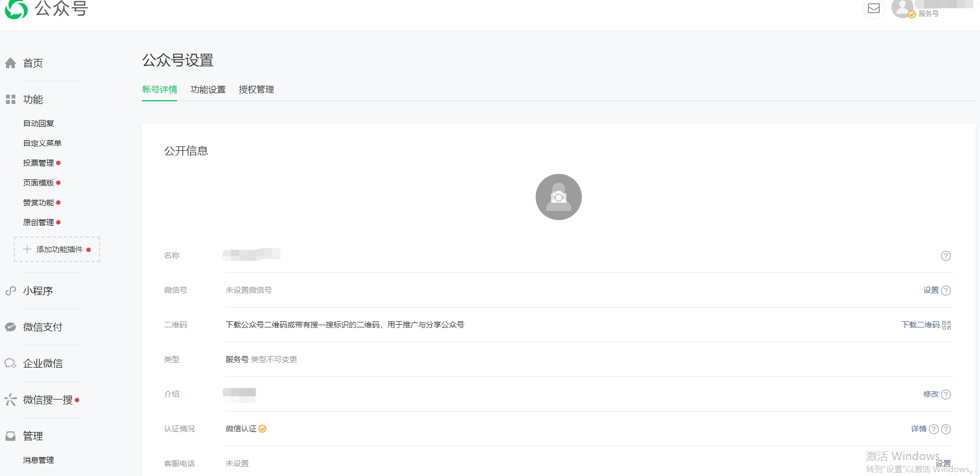Click the 管理 inbox icon in sidebar
This screenshot has width=980, height=476.
pyautogui.click(x=10, y=436)
